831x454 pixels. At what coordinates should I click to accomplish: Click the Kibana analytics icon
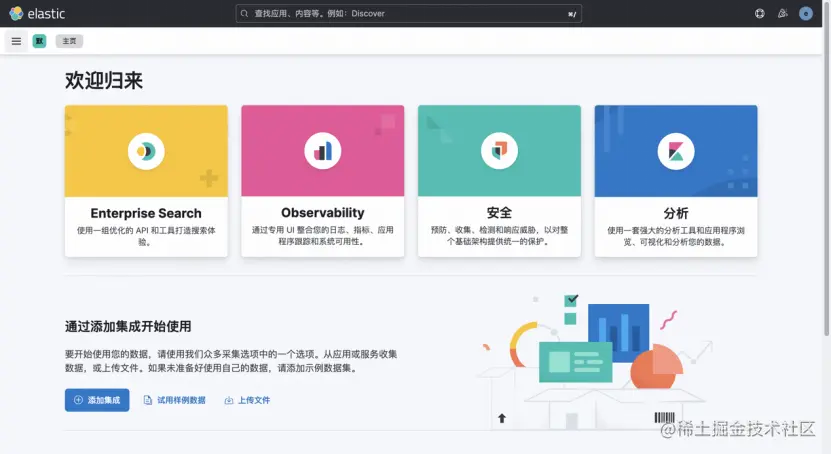click(676, 152)
